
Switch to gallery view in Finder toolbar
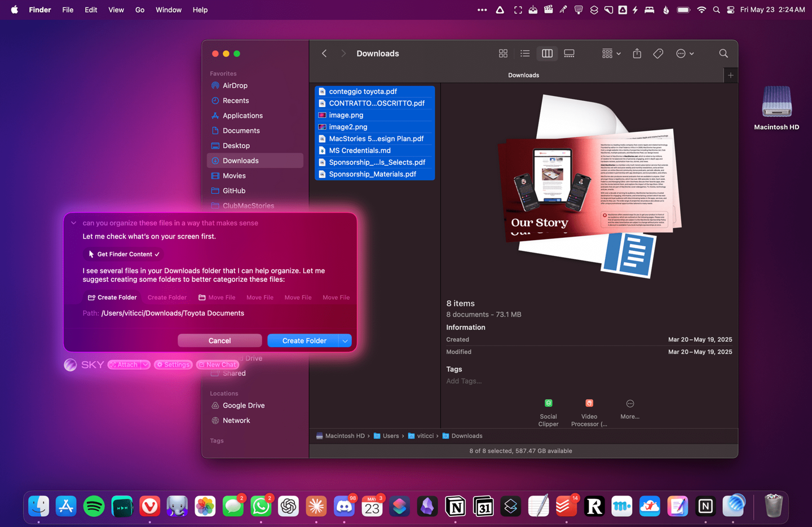point(569,53)
